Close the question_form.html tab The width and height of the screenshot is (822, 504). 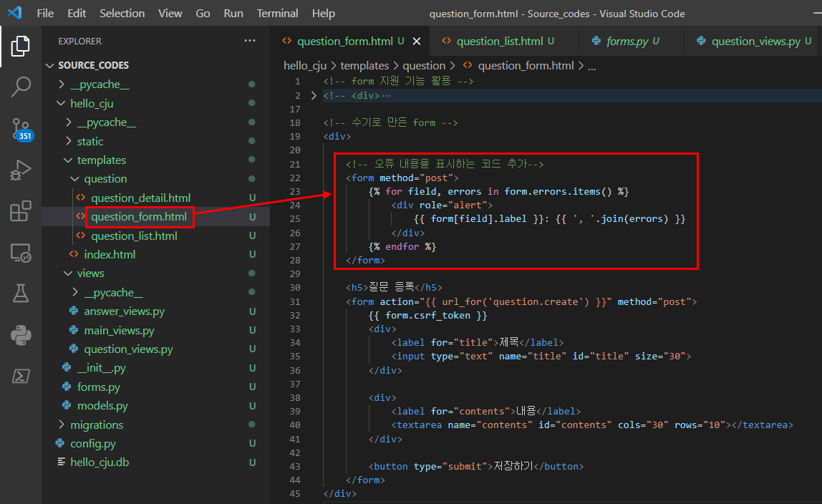[417, 41]
